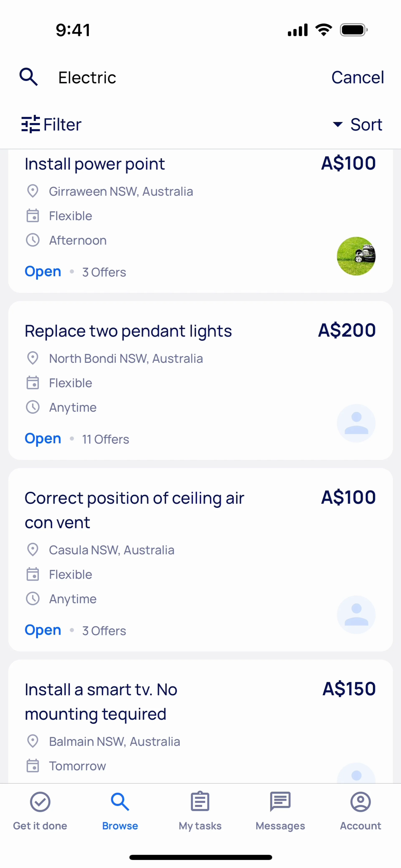Open Install power point task
Image resolution: width=401 pixels, height=868 pixels.
coord(95,164)
